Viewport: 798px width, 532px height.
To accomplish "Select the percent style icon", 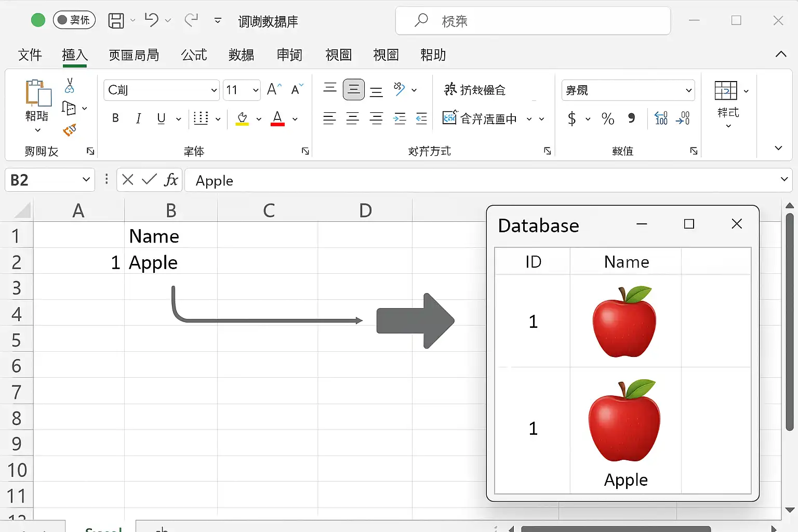I will [607, 119].
